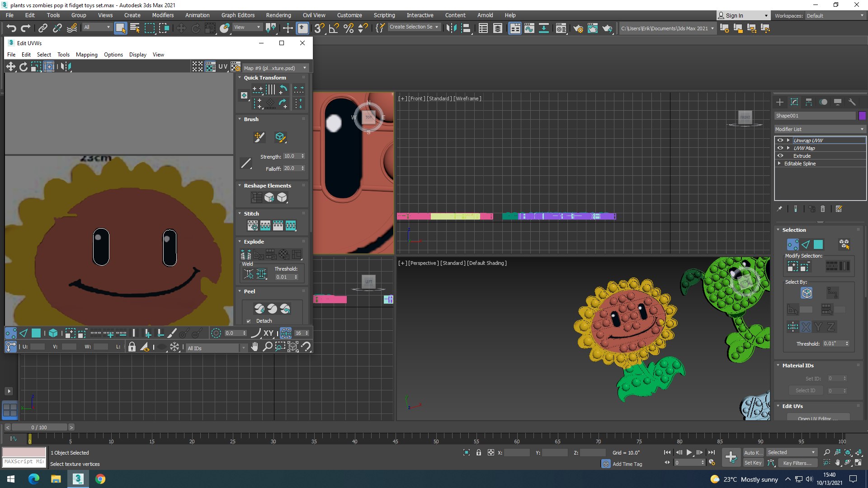Open the Graph Editors menu
Image resolution: width=868 pixels, height=488 pixels.
pyautogui.click(x=238, y=15)
